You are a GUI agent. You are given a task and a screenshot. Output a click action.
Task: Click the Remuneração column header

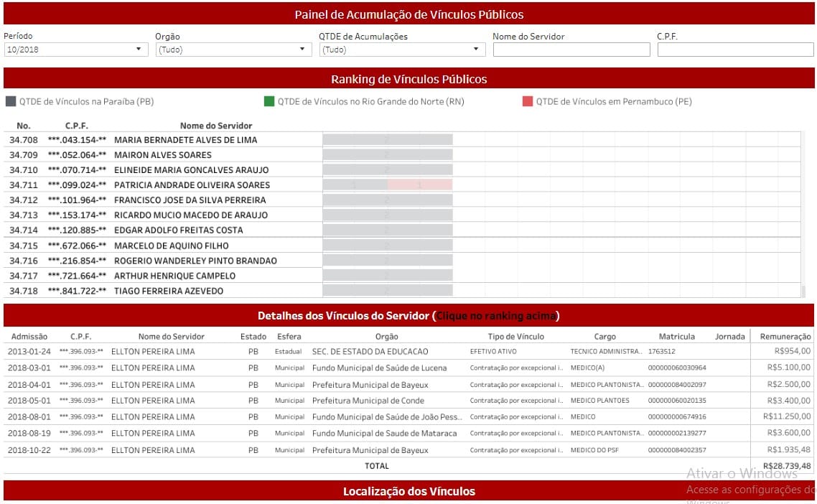[x=783, y=337]
